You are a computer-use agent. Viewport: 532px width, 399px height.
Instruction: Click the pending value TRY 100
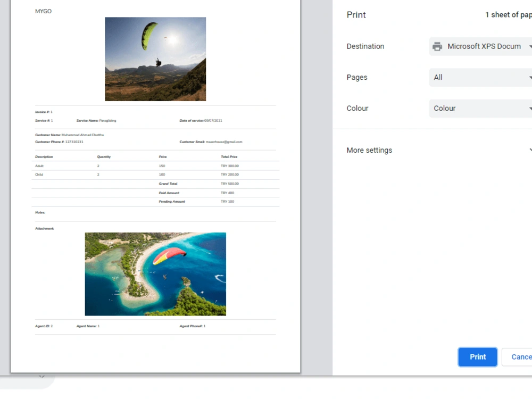pos(227,202)
